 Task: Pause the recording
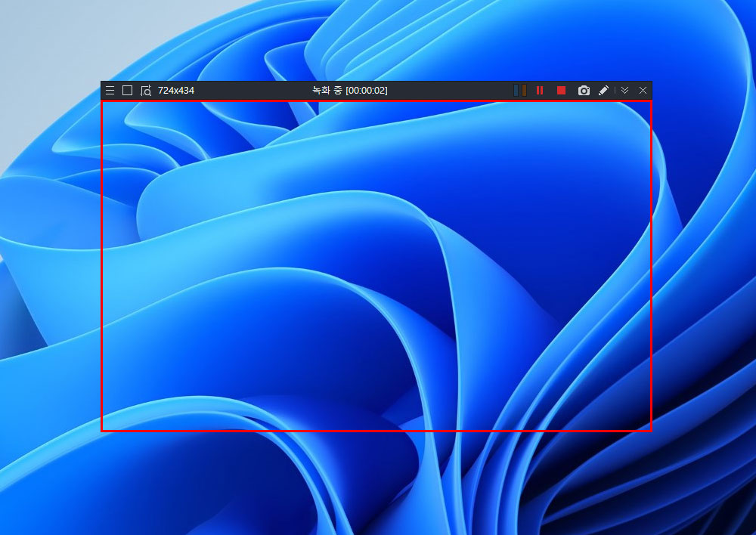pos(540,91)
